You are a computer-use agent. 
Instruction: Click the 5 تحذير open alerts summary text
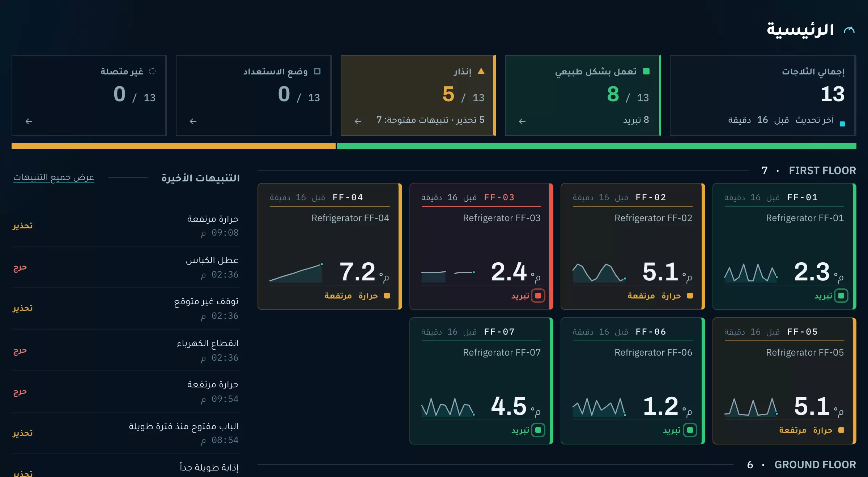[430, 120]
